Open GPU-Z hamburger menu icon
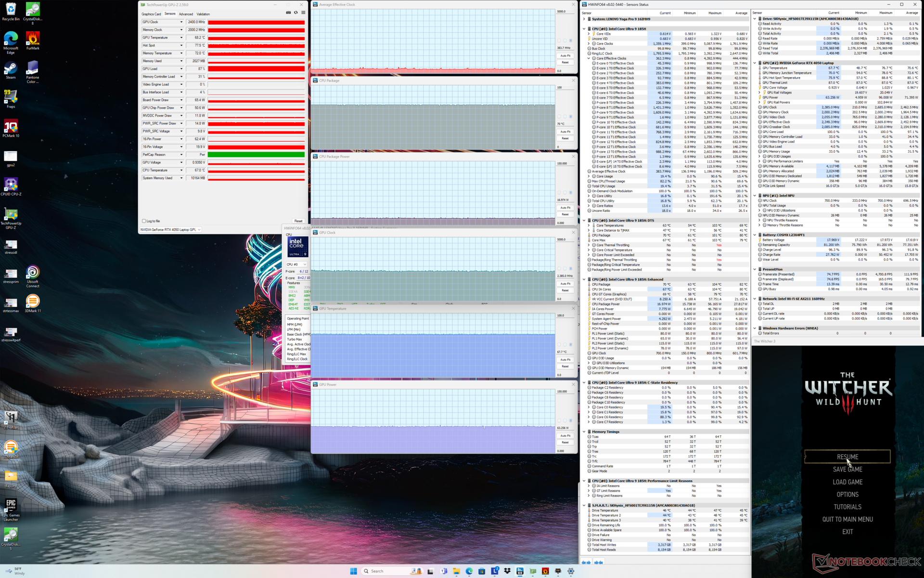The height and width of the screenshot is (578, 924). coord(303,13)
